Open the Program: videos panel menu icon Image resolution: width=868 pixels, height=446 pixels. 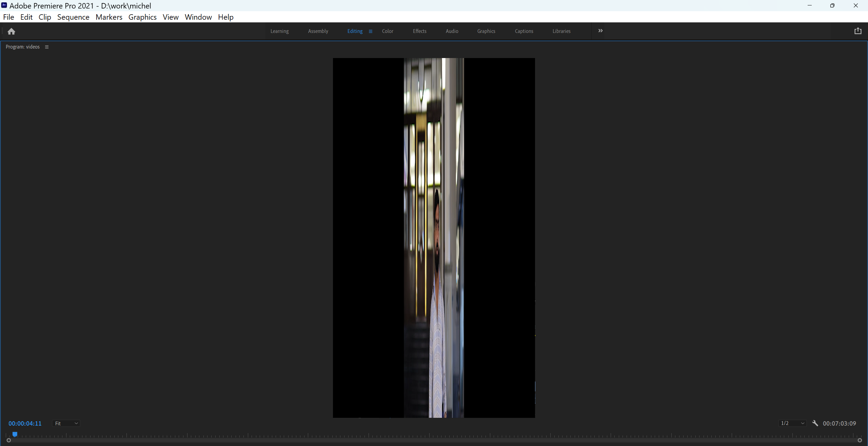[x=46, y=47]
